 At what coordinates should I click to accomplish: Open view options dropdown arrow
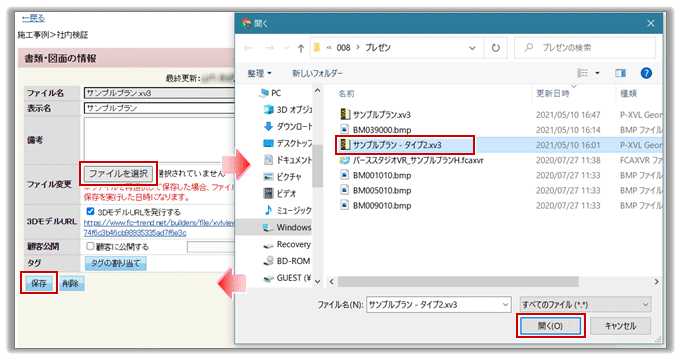pyautogui.click(x=597, y=73)
